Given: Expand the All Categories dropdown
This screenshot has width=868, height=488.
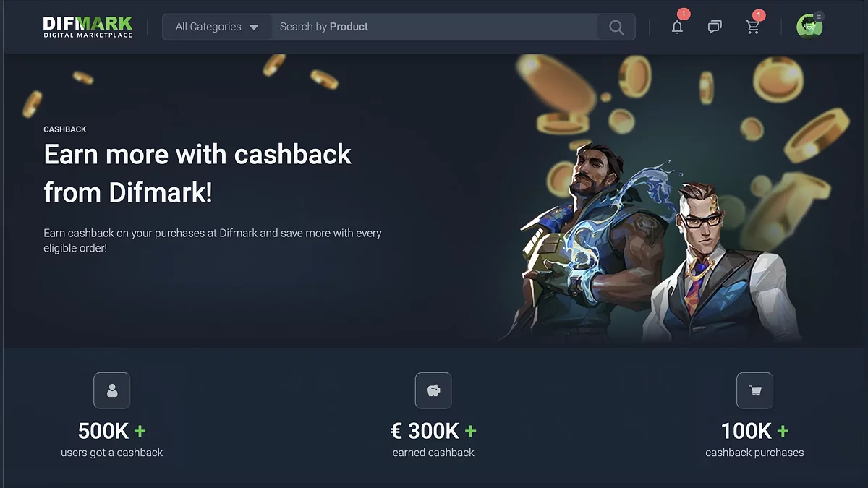Looking at the screenshot, I should 217,27.
